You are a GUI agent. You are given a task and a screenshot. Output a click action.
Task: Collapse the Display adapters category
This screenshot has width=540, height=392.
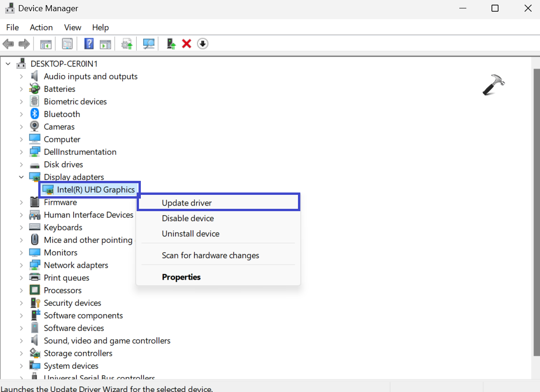click(21, 177)
